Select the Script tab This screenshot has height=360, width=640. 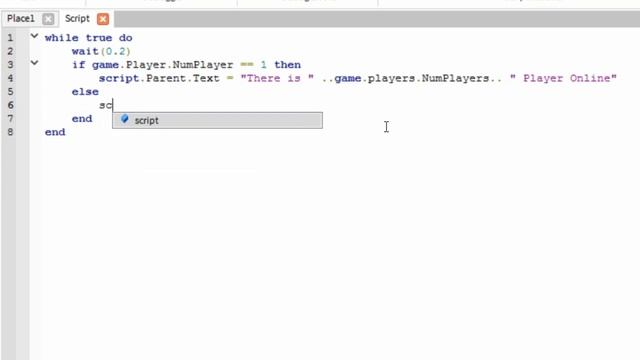pos(77,19)
